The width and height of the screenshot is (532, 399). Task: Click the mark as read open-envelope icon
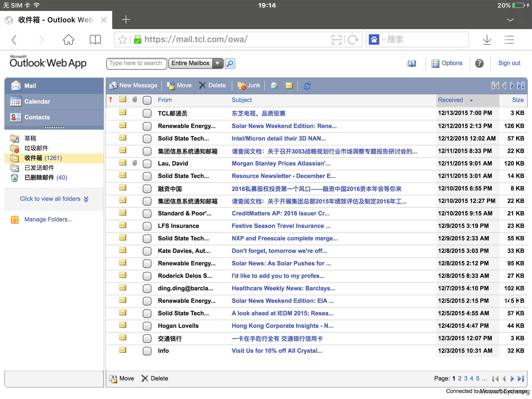tap(274, 85)
